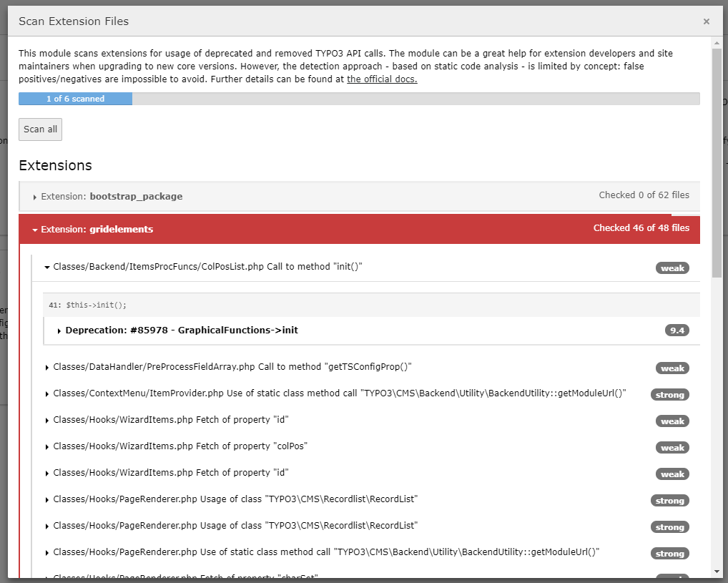Screen dimensions: 728x583
Task: Collapse the gridelements extension panel
Action: click(x=360, y=229)
